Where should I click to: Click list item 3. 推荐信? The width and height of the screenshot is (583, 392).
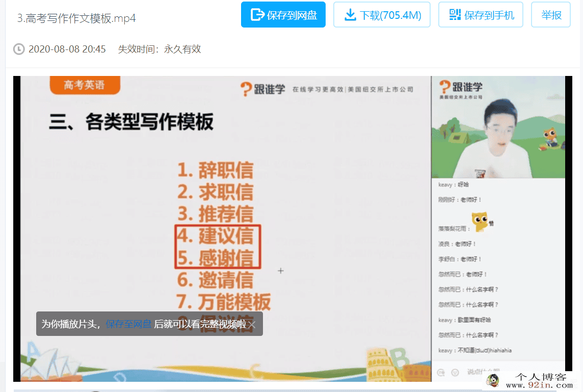pyautogui.click(x=215, y=214)
